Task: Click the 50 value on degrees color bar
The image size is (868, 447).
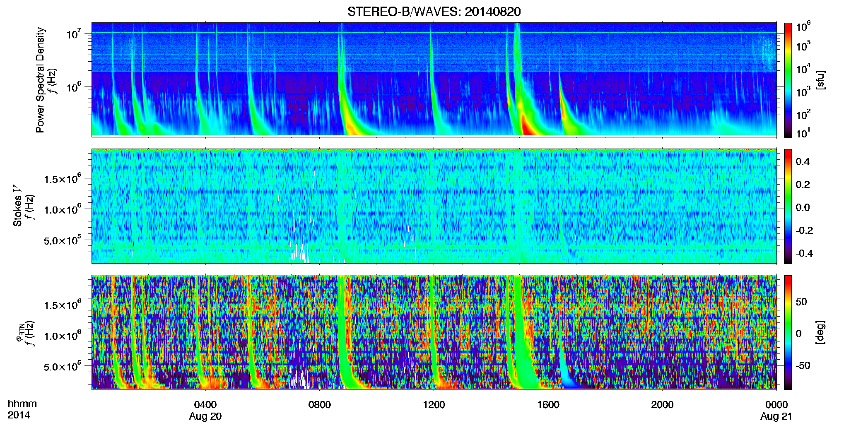Action: pyautogui.click(x=801, y=302)
